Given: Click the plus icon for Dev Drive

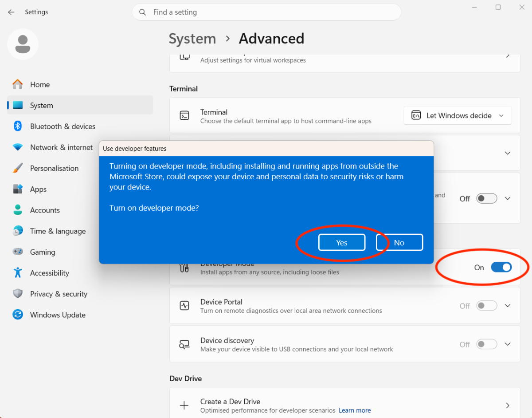Looking at the screenshot, I should [x=184, y=406].
